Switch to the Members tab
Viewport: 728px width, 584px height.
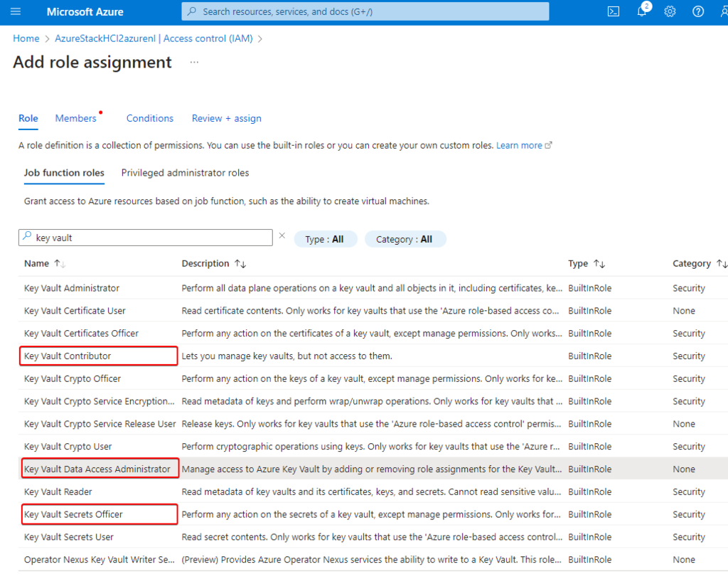[x=76, y=119]
